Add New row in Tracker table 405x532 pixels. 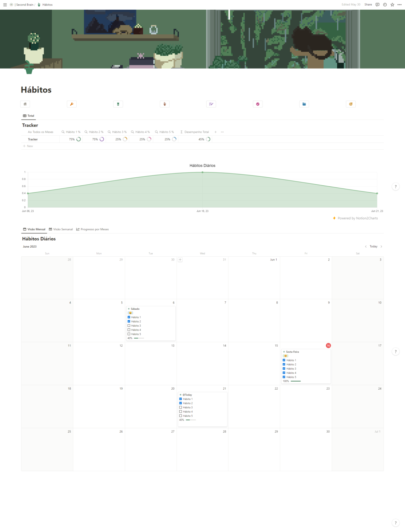click(28, 146)
